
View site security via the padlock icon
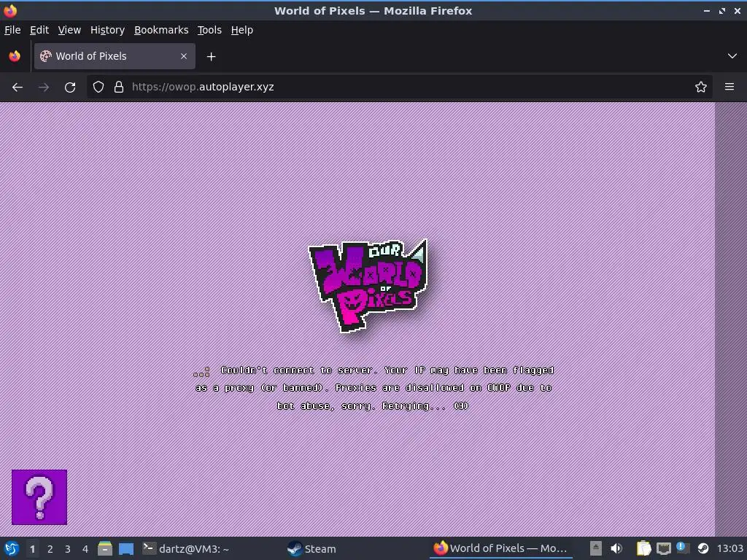[x=119, y=87]
